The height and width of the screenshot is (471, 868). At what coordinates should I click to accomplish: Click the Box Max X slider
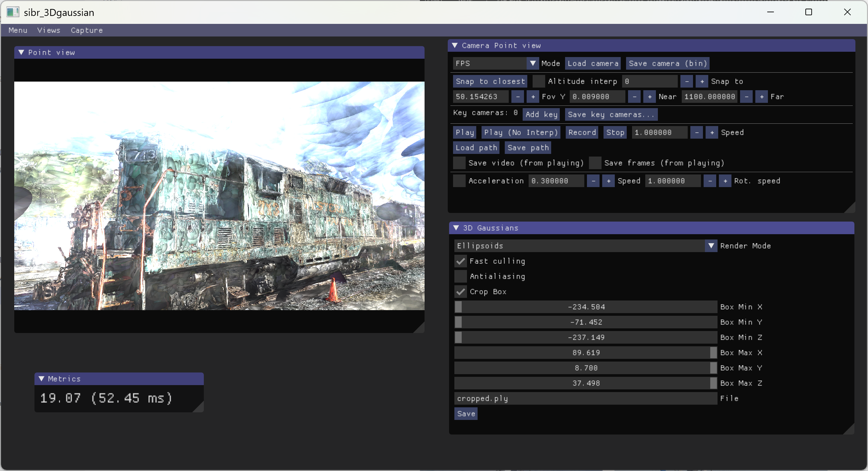585,353
